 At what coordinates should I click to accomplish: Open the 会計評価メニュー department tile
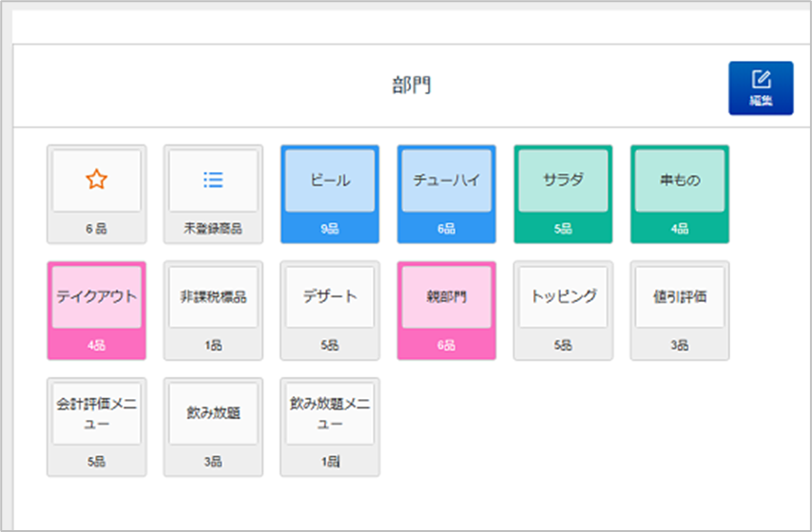[x=96, y=414]
